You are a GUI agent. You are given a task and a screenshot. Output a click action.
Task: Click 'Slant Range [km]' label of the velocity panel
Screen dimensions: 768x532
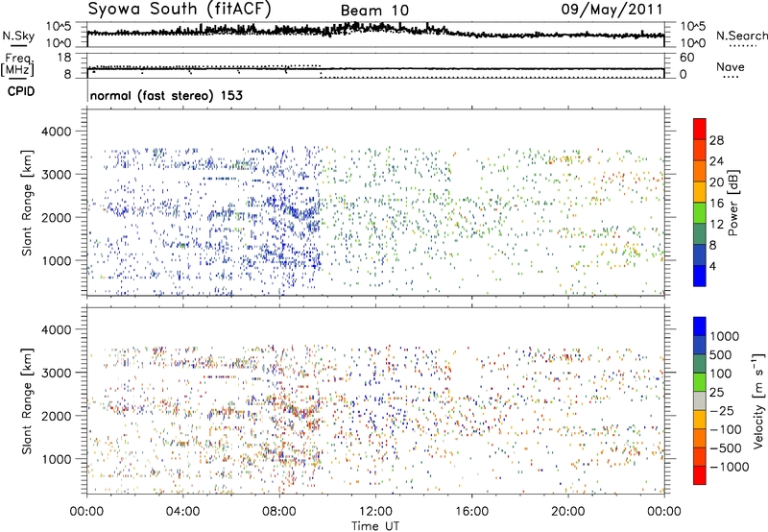27,400
